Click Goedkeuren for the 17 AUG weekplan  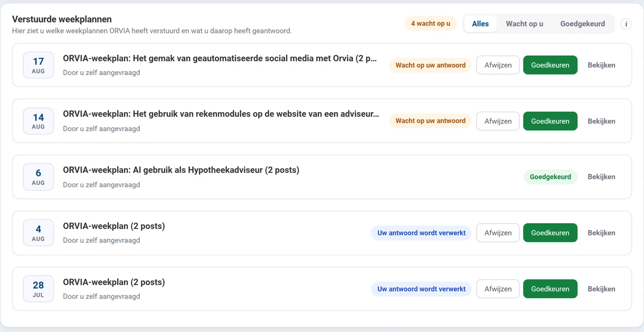[x=550, y=65]
